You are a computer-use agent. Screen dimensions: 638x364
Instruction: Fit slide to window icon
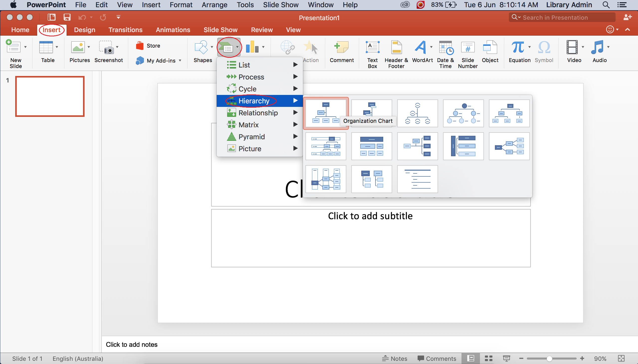point(621,359)
